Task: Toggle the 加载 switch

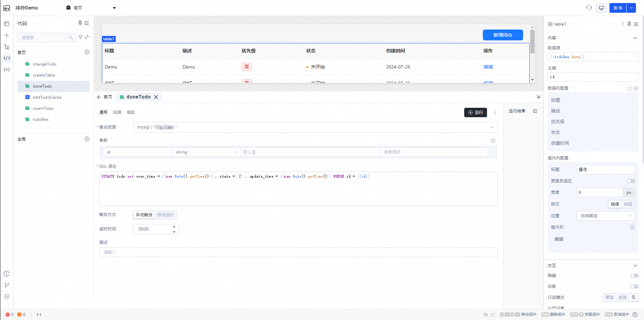Action: [x=635, y=286]
